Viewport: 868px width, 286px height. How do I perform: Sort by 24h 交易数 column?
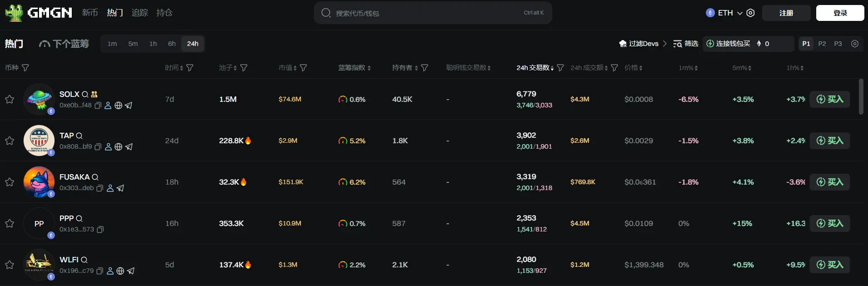[535, 68]
